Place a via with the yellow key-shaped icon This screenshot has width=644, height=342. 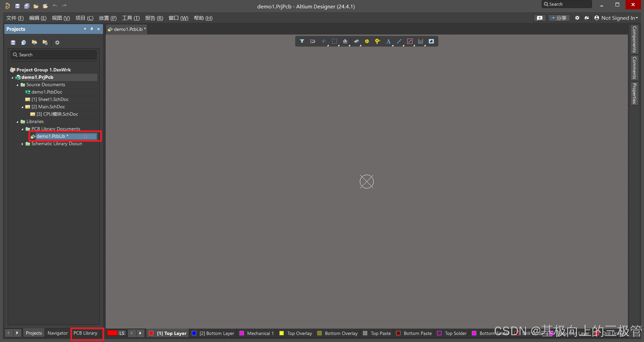[x=378, y=41]
